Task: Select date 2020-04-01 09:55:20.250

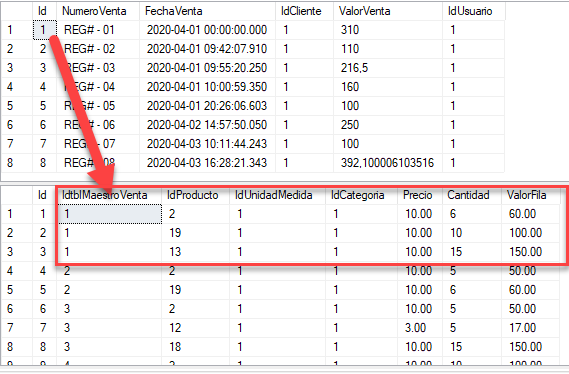Action: [208, 68]
